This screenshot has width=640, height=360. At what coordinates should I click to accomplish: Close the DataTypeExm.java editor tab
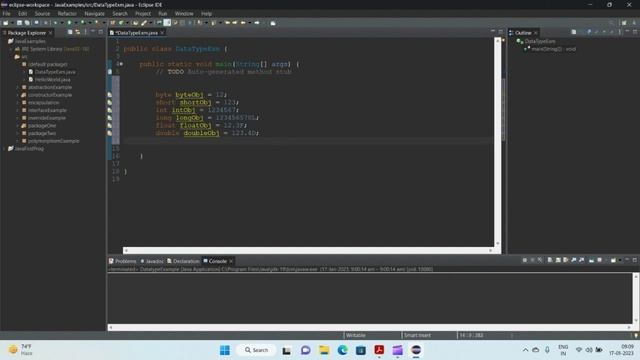162,33
